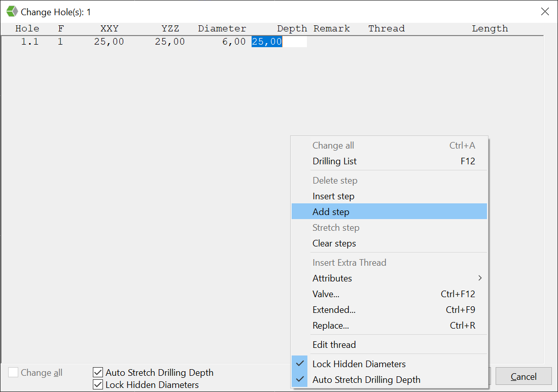
Task: Click the XXY value 25,00
Action: pos(109,42)
